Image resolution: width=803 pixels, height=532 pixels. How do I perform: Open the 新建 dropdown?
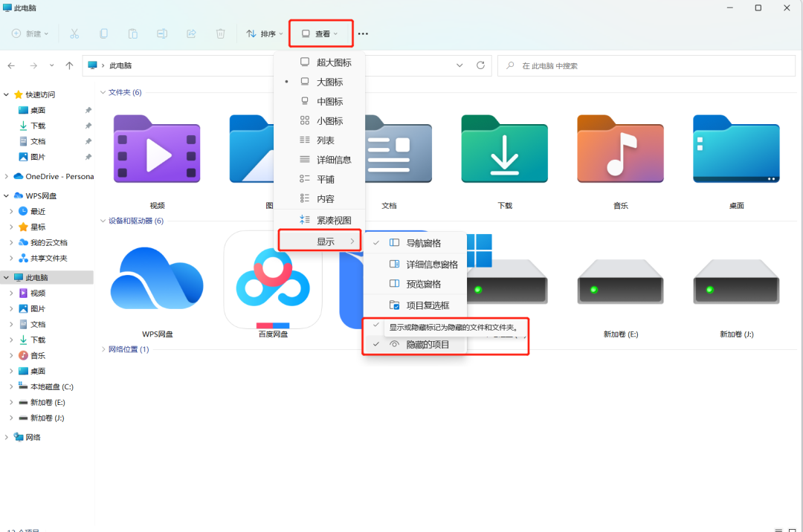(28, 33)
